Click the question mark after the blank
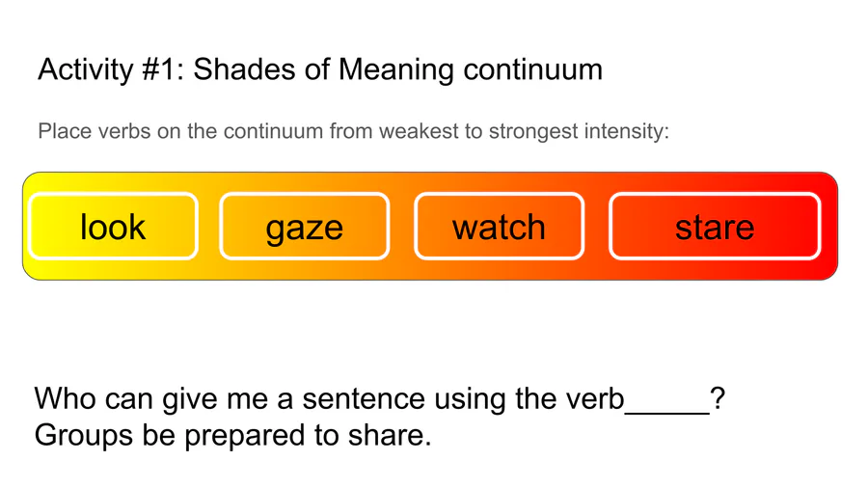The width and height of the screenshot is (868, 488). pyautogui.click(x=718, y=398)
